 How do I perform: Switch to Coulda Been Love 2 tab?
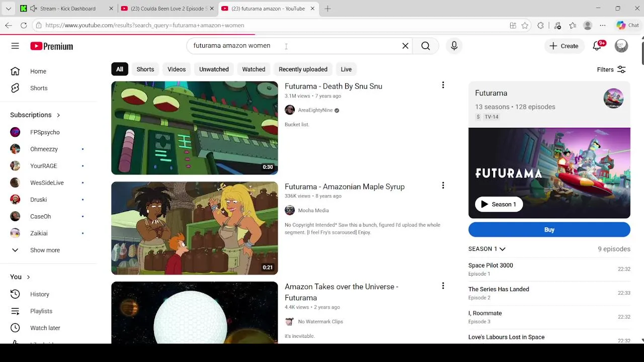pyautogui.click(x=168, y=9)
